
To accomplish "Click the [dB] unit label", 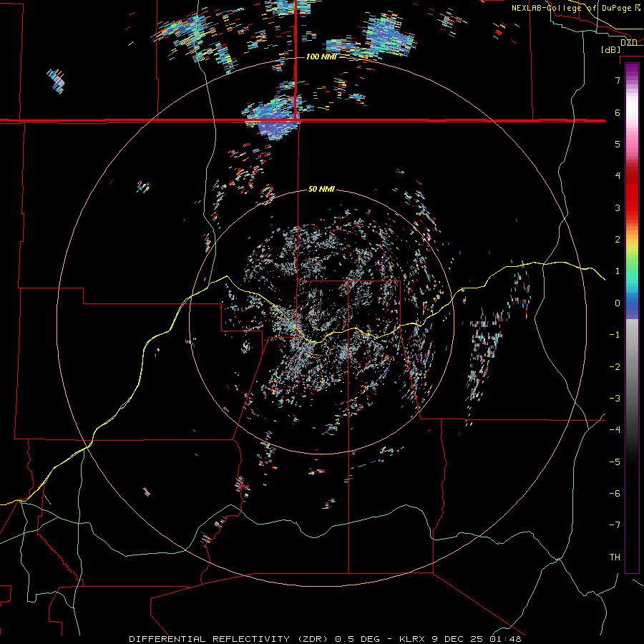I will pyautogui.click(x=610, y=49).
